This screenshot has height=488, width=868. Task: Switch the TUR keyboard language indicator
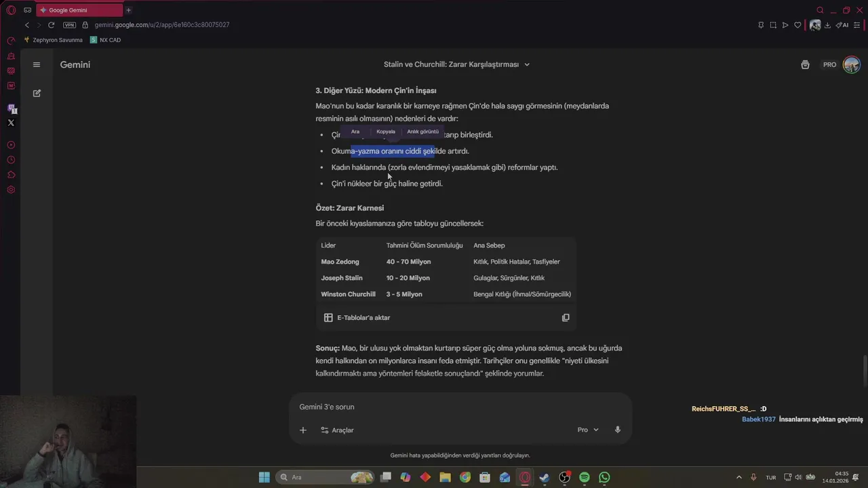(771, 477)
